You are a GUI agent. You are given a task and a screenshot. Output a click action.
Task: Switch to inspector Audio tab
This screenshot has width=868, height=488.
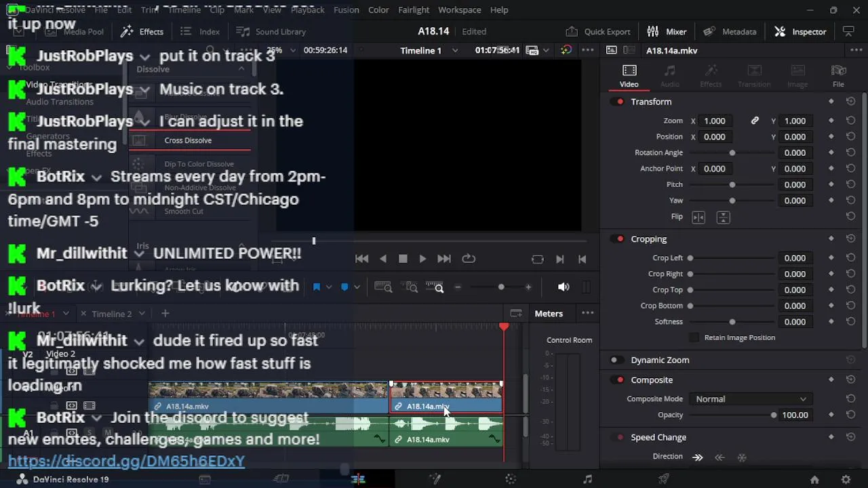(x=670, y=76)
